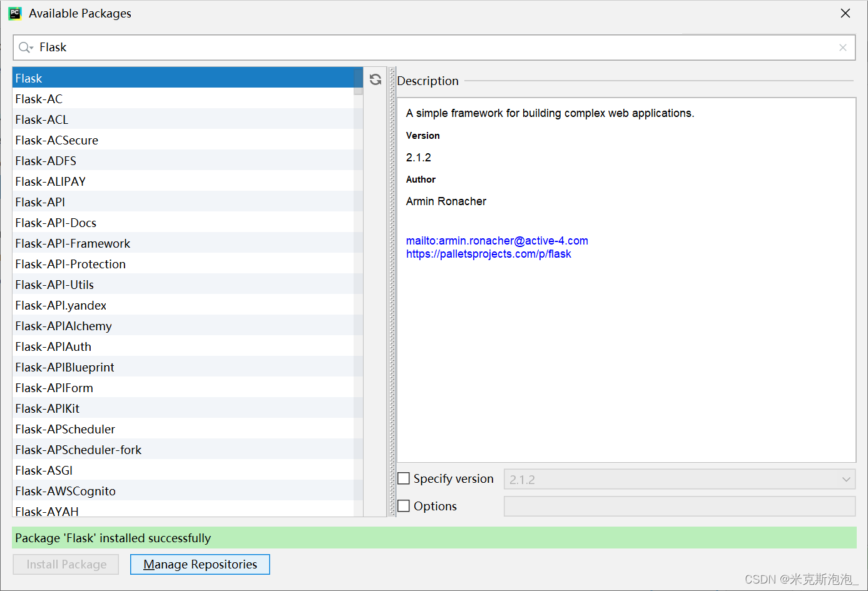The image size is (868, 591).
Task: Open the palletsprojects.com flask link
Action: (489, 254)
